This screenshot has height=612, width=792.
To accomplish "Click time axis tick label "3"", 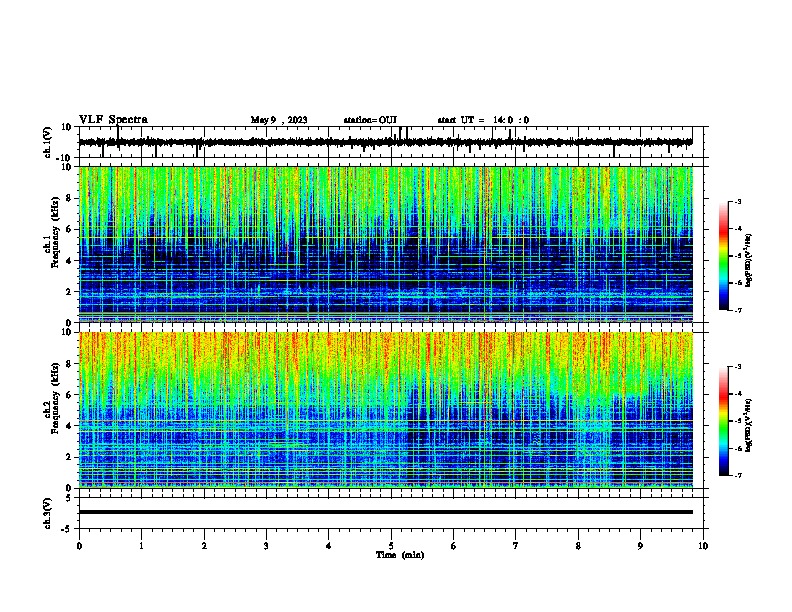I will tap(266, 546).
